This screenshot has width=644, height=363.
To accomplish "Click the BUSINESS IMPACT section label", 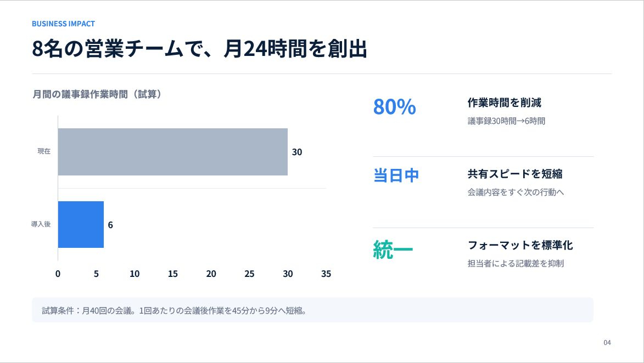I will pos(63,24).
